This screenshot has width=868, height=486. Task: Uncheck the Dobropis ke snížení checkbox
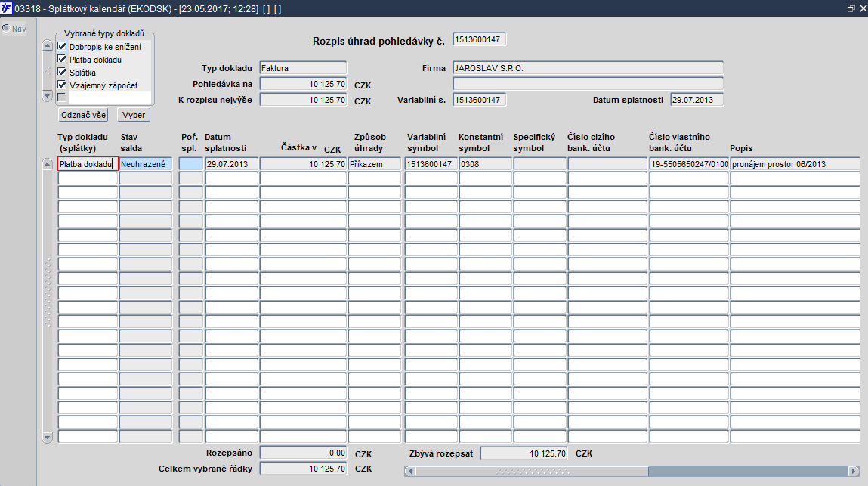tap(62, 47)
